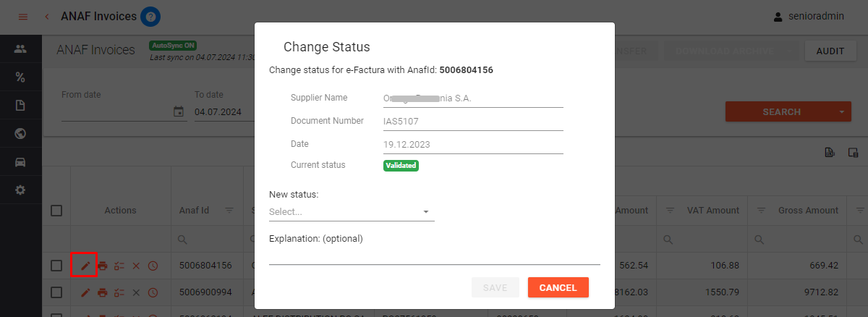Click the X action for invoice 5006804156
Viewport: 868px width, 317px height.
pyautogui.click(x=136, y=266)
